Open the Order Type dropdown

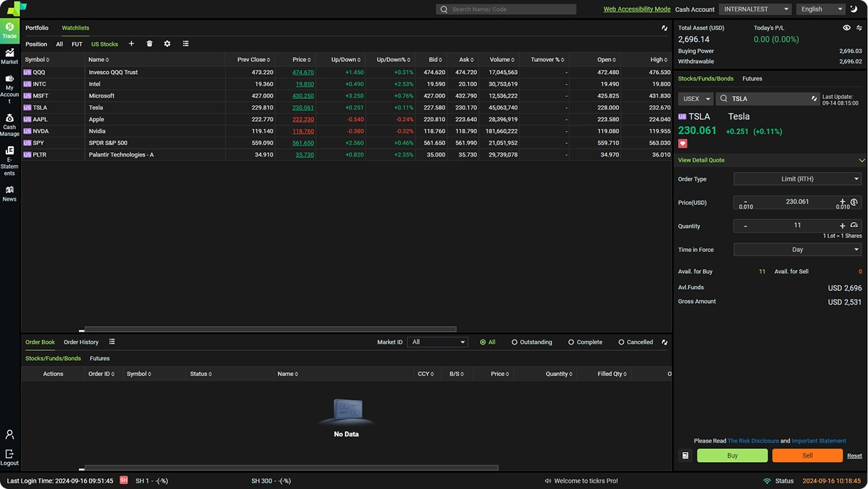coord(797,179)
